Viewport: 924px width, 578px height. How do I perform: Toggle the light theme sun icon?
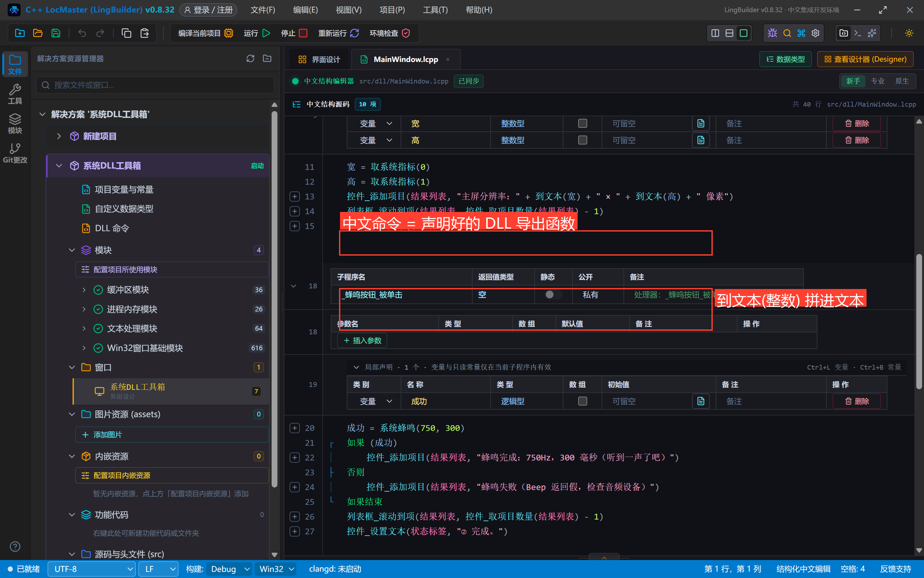pyautogui.click(x=909, y=33)
